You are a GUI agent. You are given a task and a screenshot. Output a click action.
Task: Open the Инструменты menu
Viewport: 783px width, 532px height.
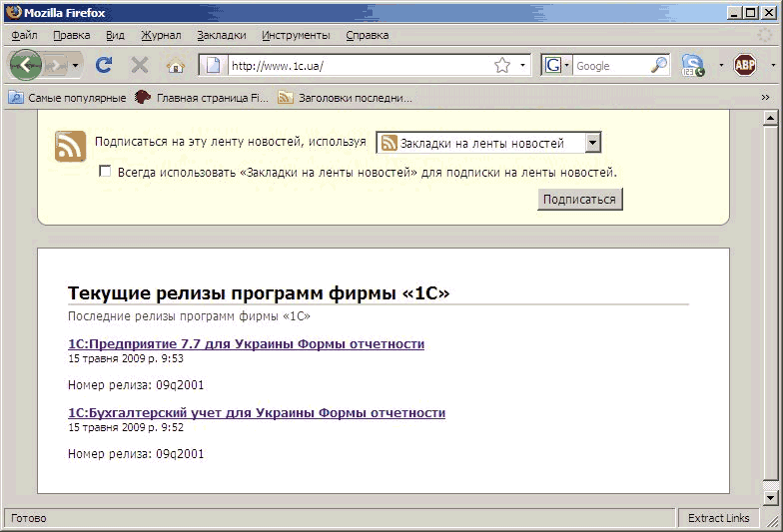click(x=296, y=35)
